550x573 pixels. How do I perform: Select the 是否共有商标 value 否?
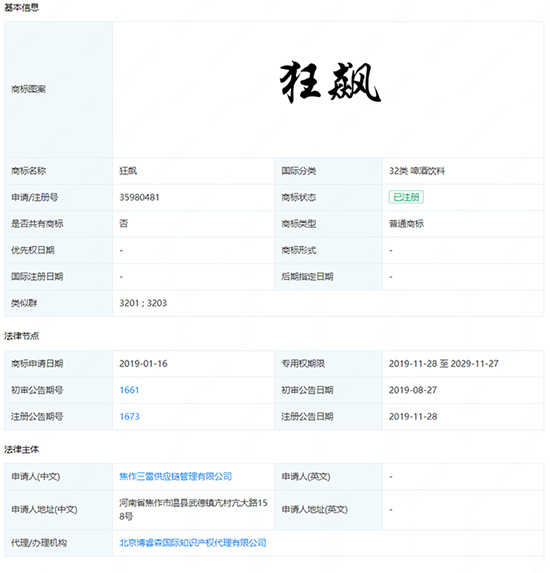point(124,224)
